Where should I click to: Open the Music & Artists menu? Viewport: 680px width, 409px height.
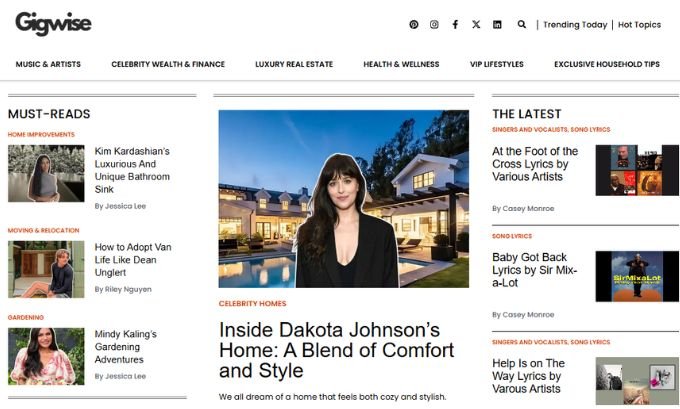pos(48,64)
